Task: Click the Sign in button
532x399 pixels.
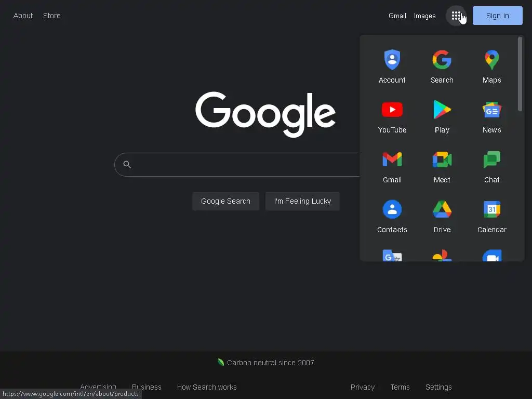Action: (497, 16)
